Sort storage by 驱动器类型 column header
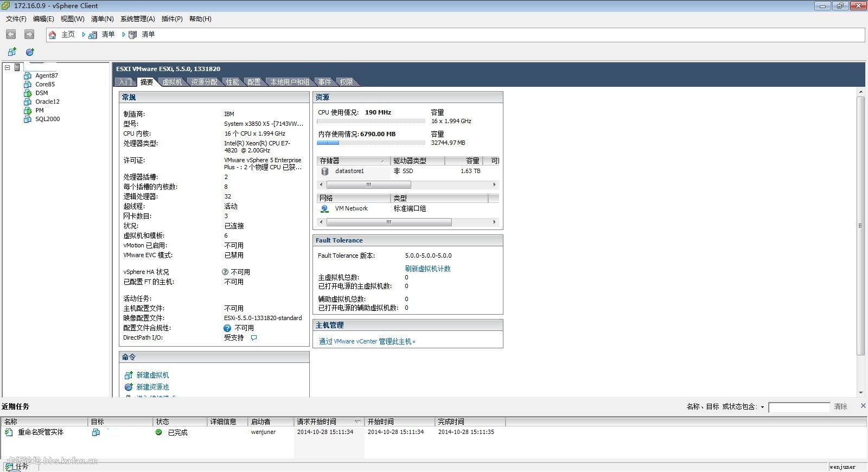 coord(417,161)
